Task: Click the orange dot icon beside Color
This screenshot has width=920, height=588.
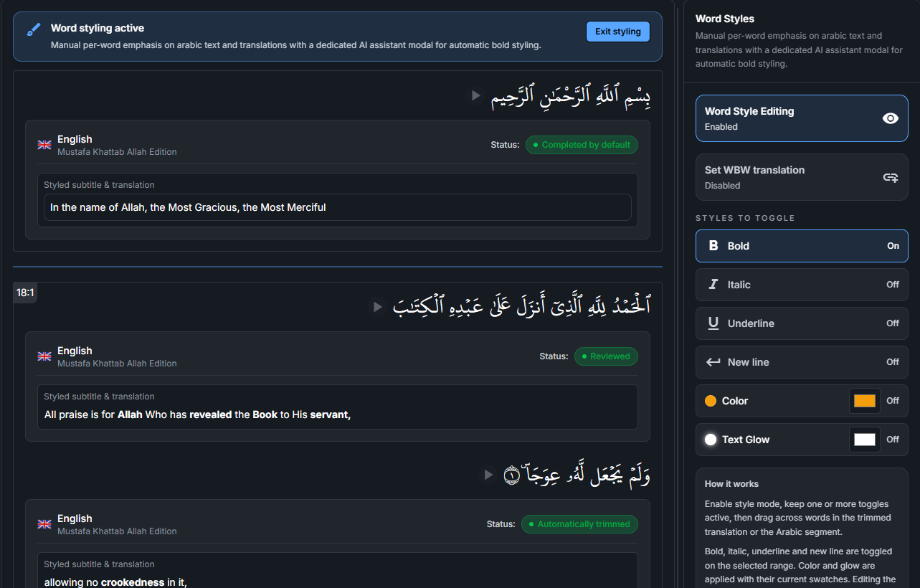Action: coord(711,401)
